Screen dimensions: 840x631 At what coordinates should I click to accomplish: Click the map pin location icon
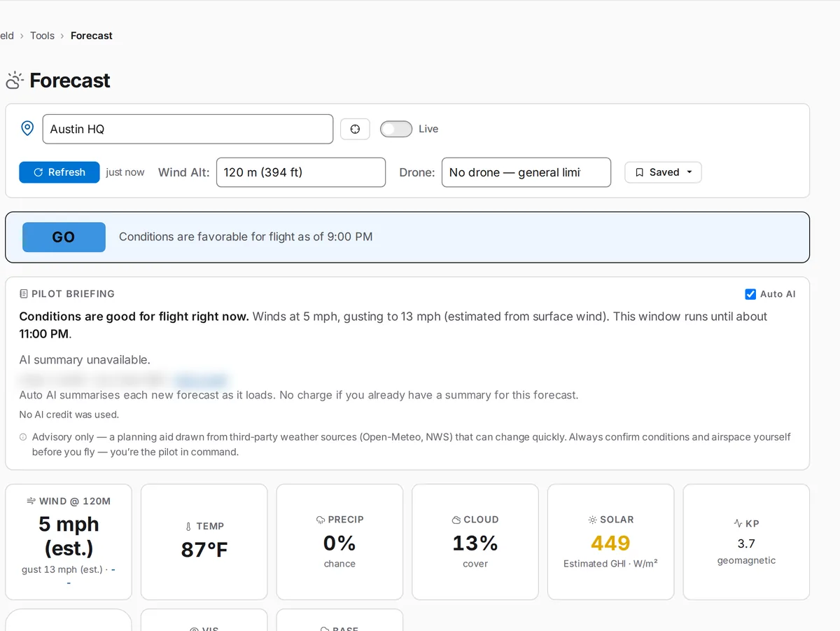(x=27, y=128)
